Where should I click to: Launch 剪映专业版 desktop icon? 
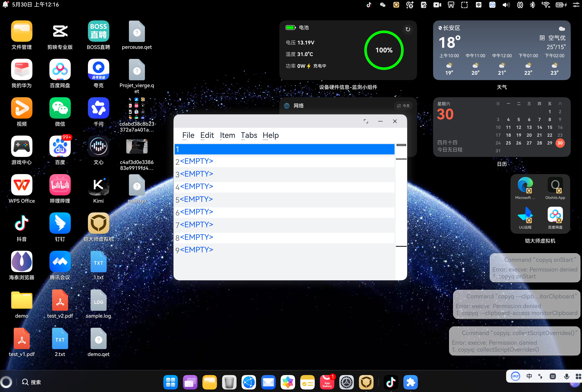coord(60,31)
